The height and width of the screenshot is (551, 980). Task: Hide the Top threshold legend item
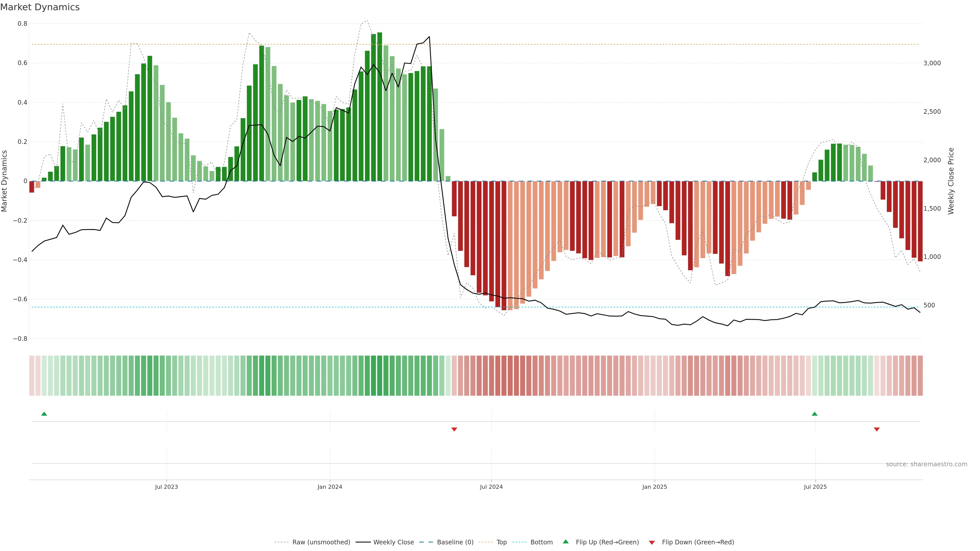click(x=501, y=542)
